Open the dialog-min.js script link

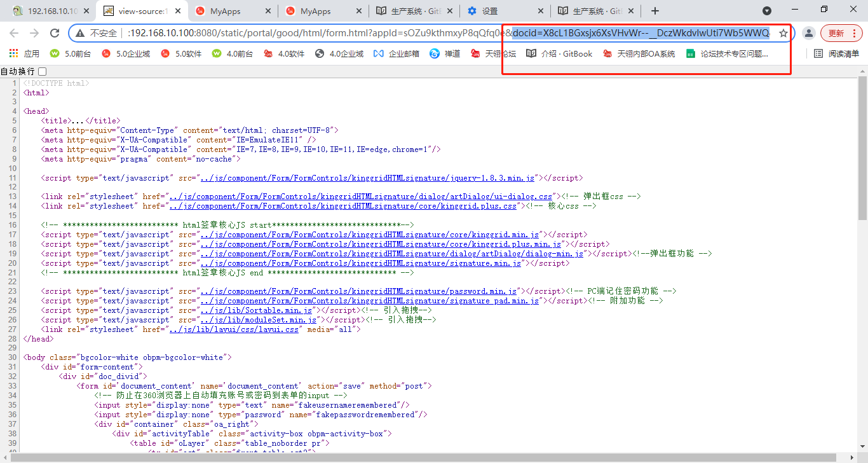click(392, 254)
